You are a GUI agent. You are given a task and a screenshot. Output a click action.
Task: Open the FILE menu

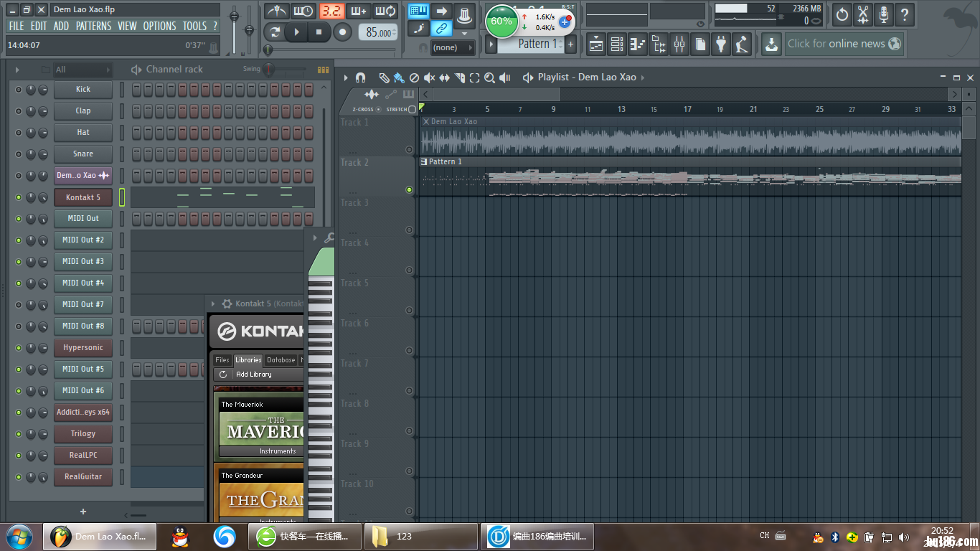16,26
